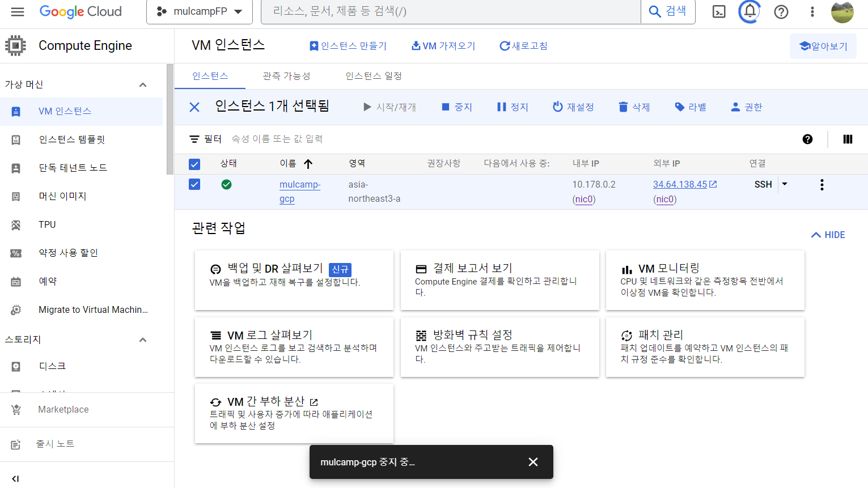Click the Reset instance action

point(574,107)
